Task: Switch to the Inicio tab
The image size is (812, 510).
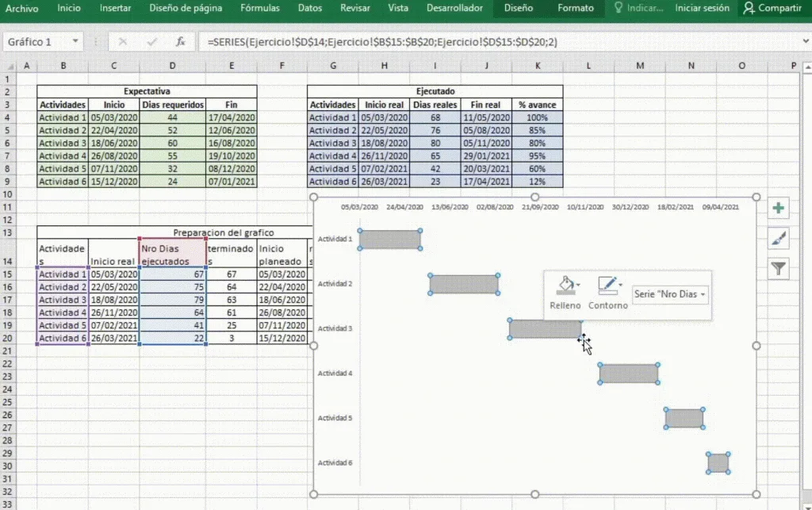Action: [x=69, y=8]
